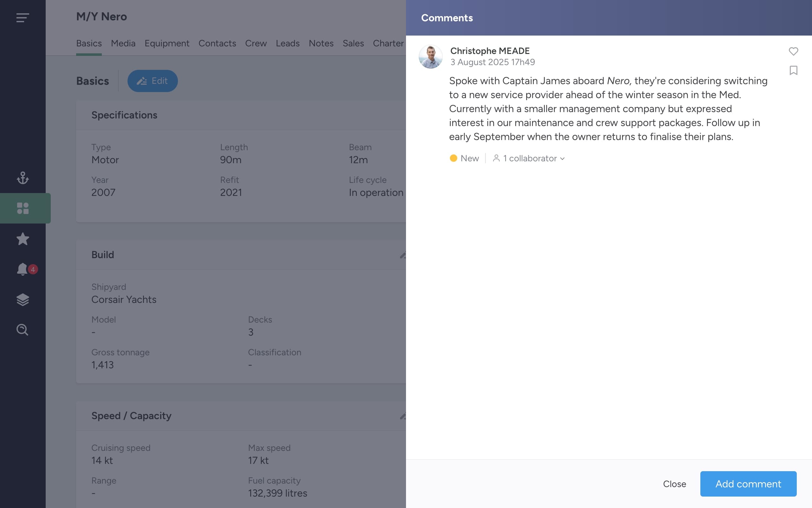The image size is (812, 508).
Task: Click the Type value Motor
Action: click(x=105, y=160)
